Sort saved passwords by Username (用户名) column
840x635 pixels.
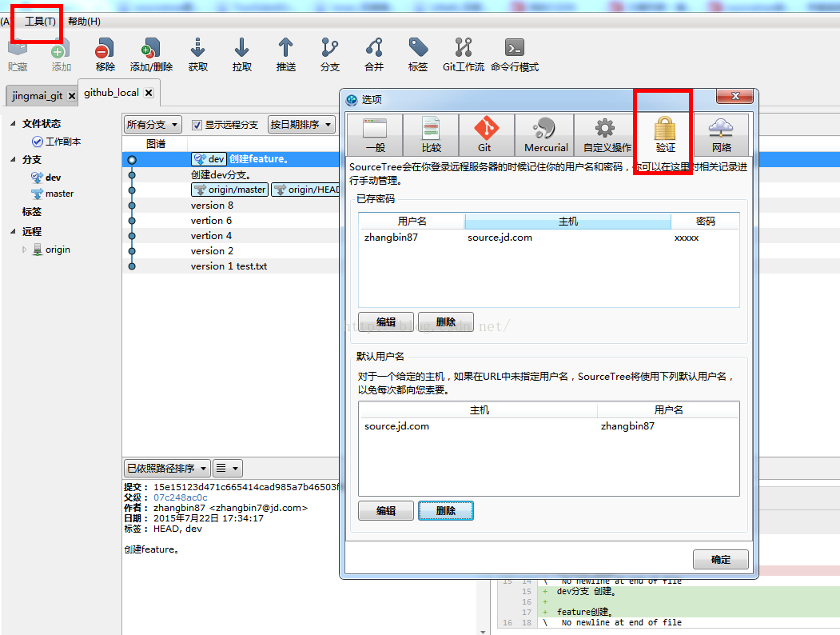[412, 222]
